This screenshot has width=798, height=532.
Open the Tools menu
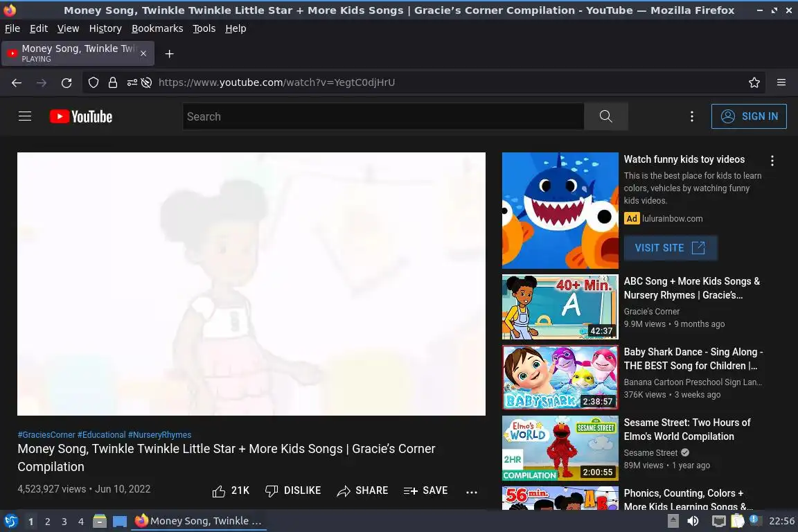[x=204, y=28]
